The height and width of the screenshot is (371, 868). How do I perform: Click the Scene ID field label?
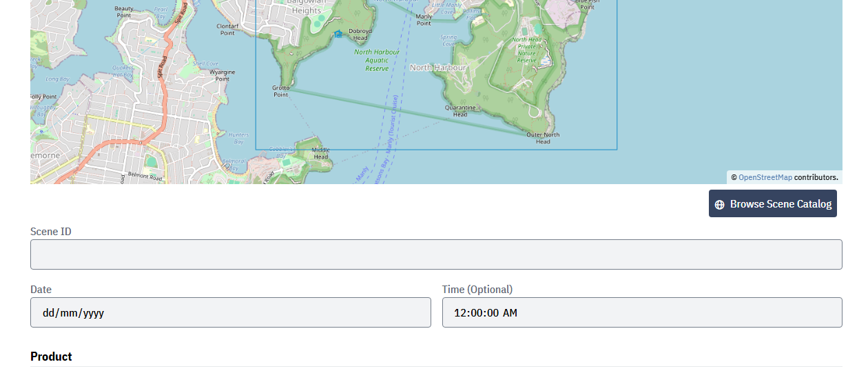pyautogui.click(x=51, y=232)
